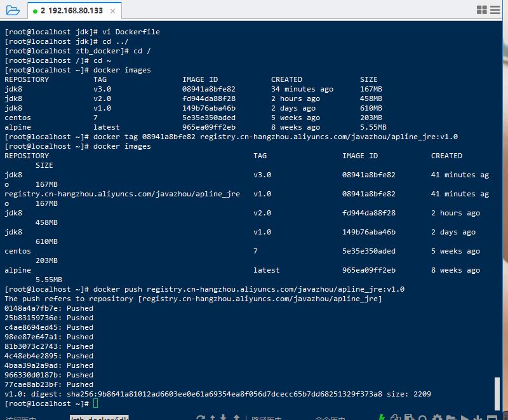This screenshot has width=508, height=420.
Task: Close the 192.168.80.133 session tab
Action: (x=112, y=11)
